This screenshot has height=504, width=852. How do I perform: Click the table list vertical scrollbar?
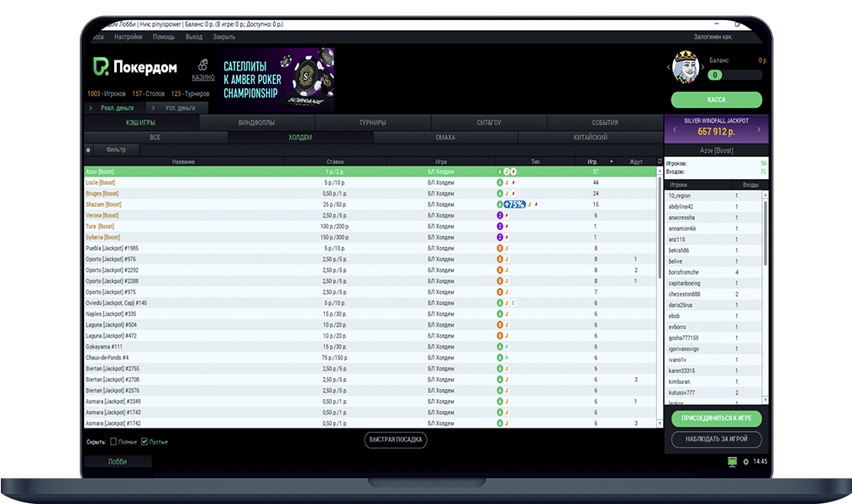pyautogui.click(x=660, y=252)
